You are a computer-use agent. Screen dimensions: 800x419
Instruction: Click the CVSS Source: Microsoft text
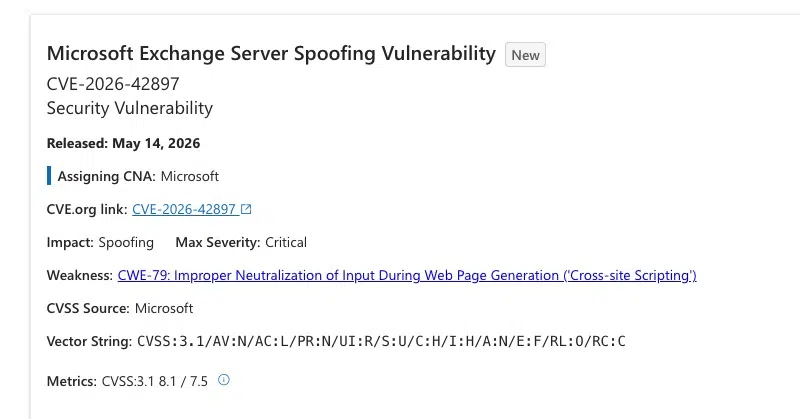(x=120, y=308)
